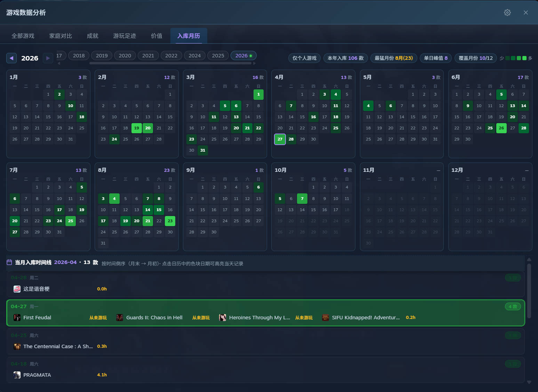This screenshot has width=538, height=392.
Task: Click the 这是谐音梗 game icon
Action: pyautogui.click(x=17, y=289)
